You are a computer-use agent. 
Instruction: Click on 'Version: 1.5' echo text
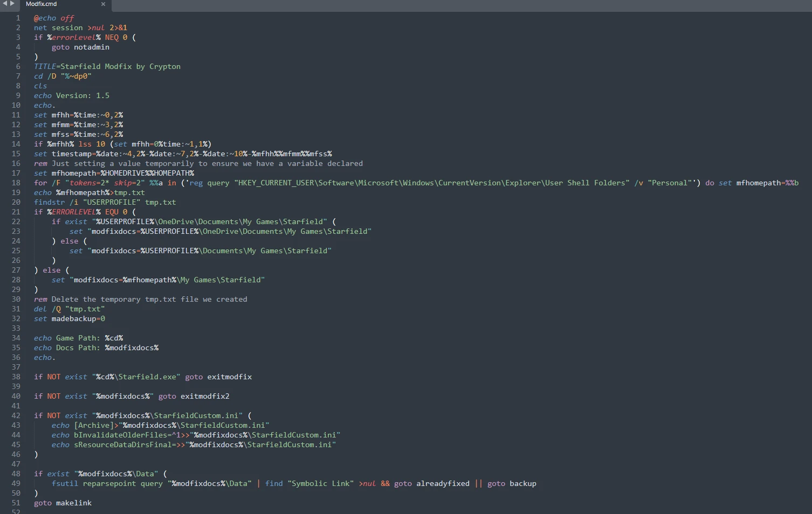(82, 96)
